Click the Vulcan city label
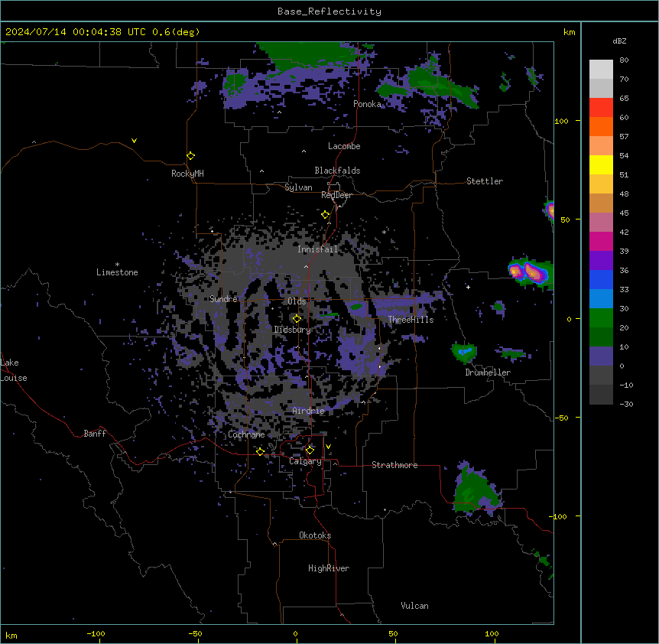Image resolution: width=659 pixels, height=644 pixels. click(x=415, y=606)
